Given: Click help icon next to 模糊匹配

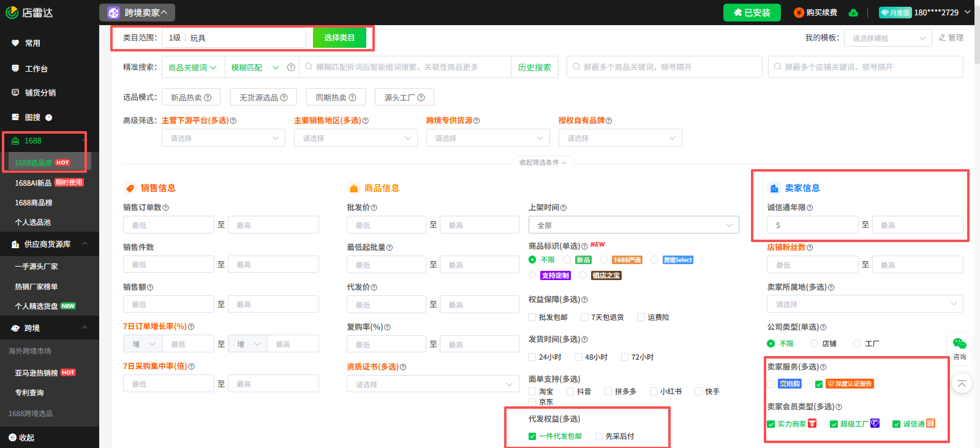Looking at the screenshot, I should point(291,67).
